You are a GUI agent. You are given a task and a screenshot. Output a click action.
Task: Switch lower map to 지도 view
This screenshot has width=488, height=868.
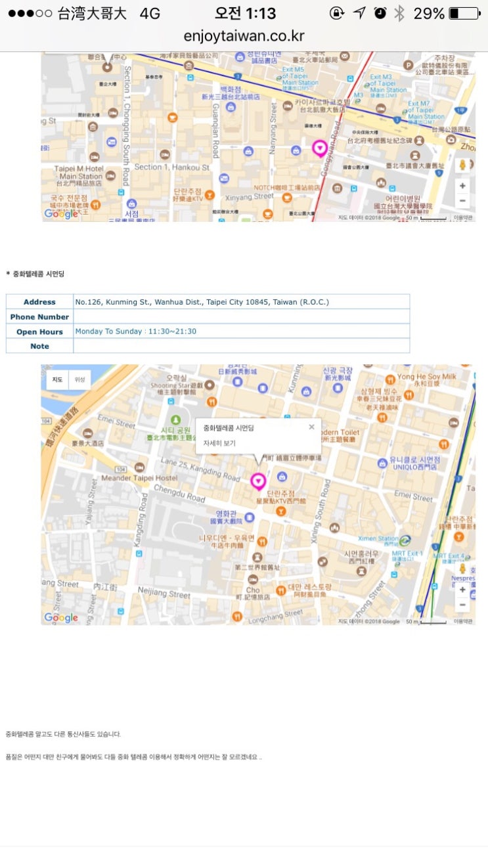click(x=57, y=380)
